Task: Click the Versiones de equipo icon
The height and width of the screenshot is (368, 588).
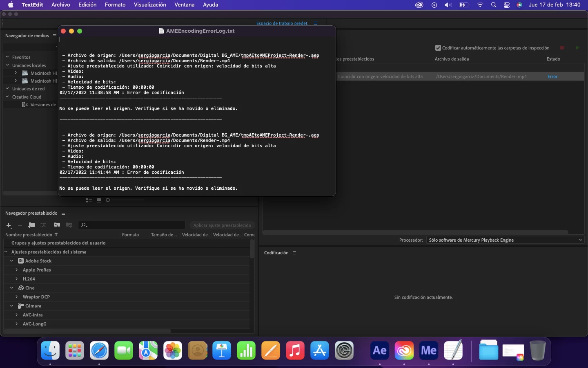Action: (25, 105)
